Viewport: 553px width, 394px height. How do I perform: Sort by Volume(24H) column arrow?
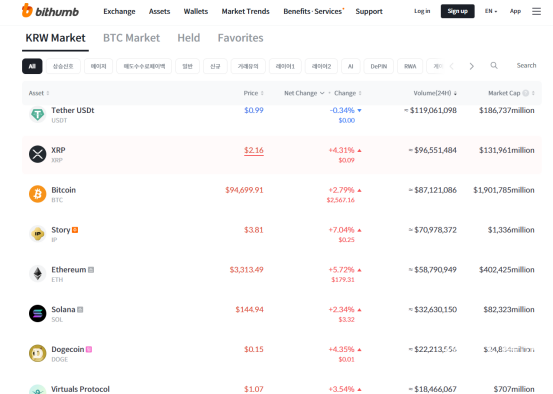[455, 93]
